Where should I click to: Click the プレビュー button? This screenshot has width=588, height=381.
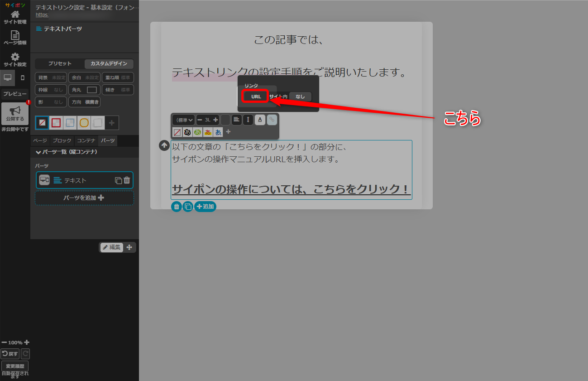click(15, 94)
